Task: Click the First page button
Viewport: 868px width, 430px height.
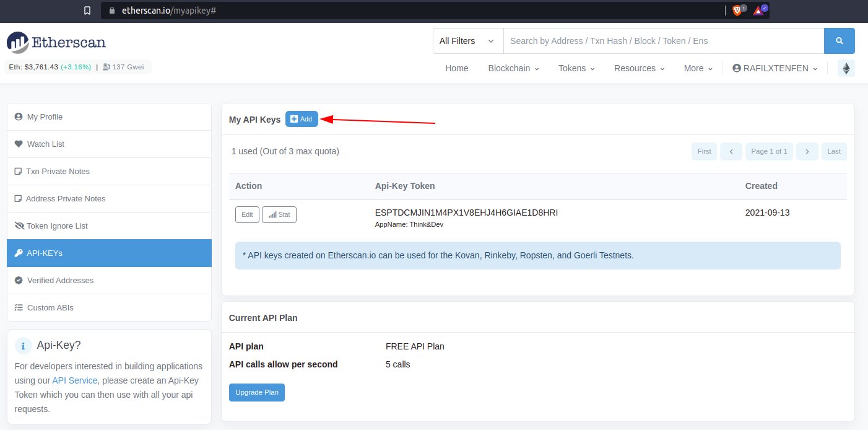Action: (705, 151)
